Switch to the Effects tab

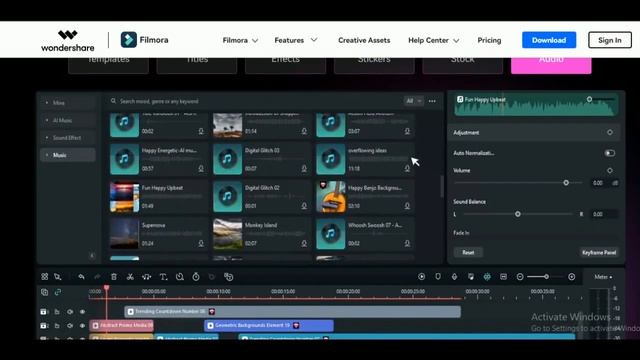pos(285,65)
